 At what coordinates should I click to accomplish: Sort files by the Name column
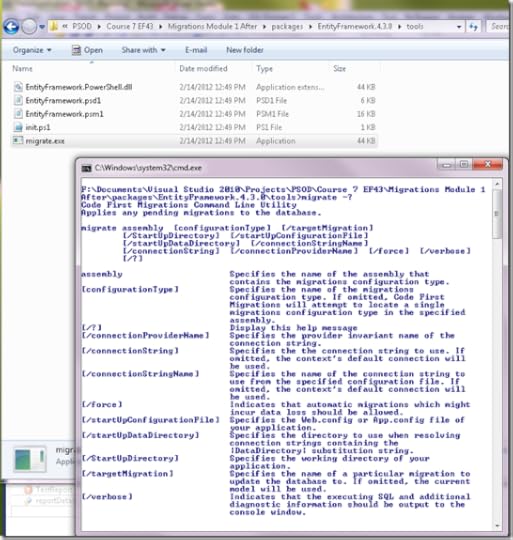(x=22, y=69)
